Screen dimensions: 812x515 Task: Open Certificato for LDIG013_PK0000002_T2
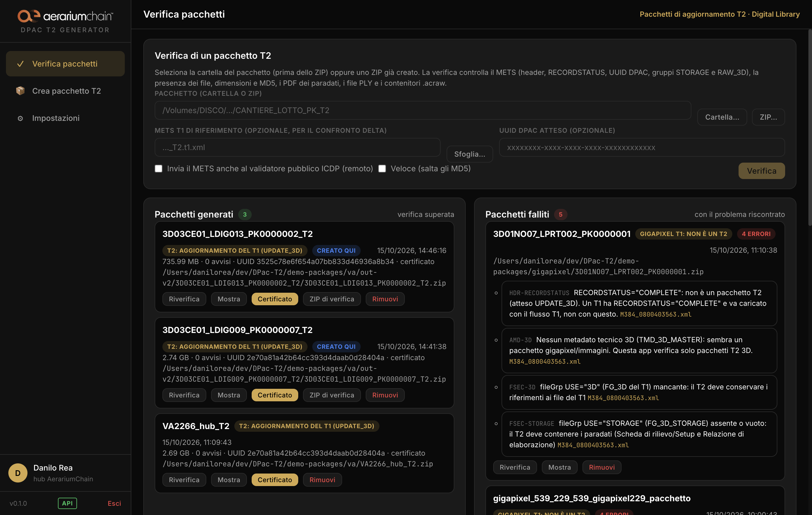[275, 299]
